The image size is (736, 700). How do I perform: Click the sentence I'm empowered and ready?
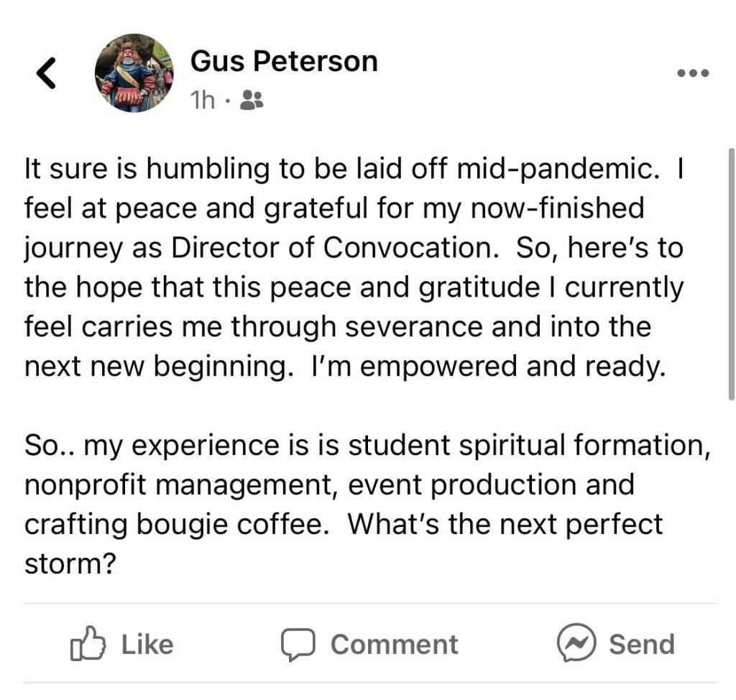click(488, 367)
